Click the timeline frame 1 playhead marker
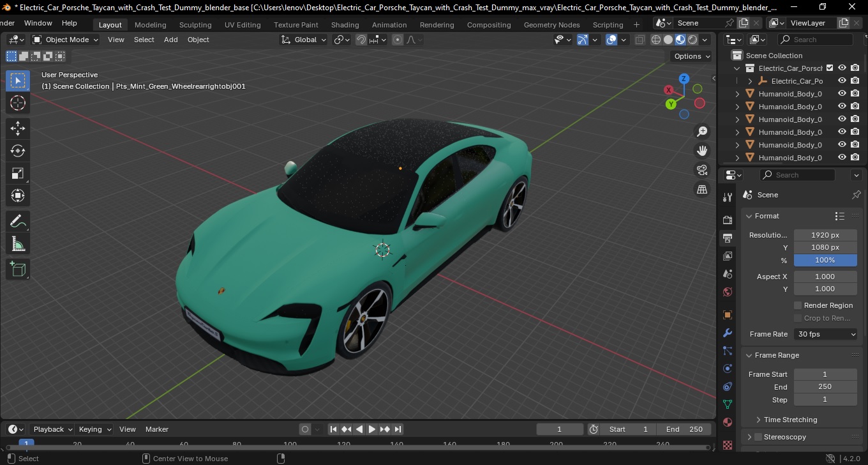The height and width of the screenshot is (465, 868). 26,443
